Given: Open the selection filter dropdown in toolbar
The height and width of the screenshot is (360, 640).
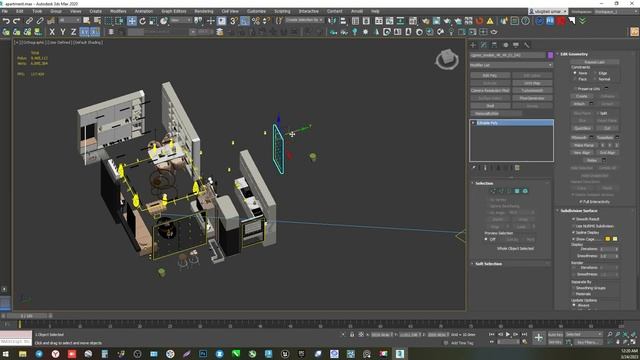Looking at the screenshot, I should point(69,20).
